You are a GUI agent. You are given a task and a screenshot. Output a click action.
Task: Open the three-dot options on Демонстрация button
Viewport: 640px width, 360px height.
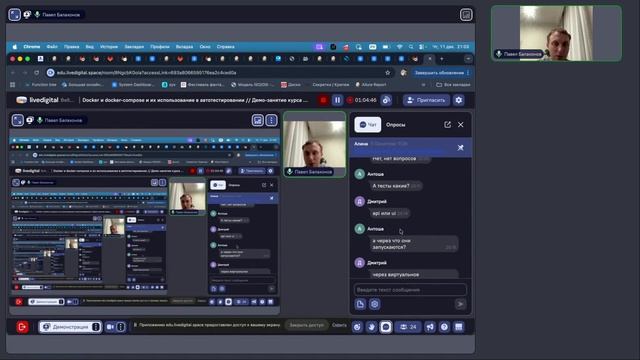(96, 327)
